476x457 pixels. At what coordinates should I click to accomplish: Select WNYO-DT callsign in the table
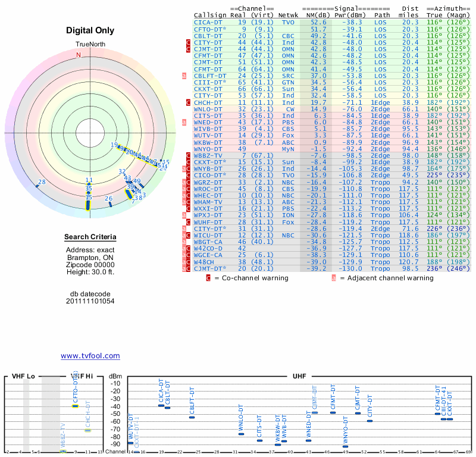tap(208, 149)
